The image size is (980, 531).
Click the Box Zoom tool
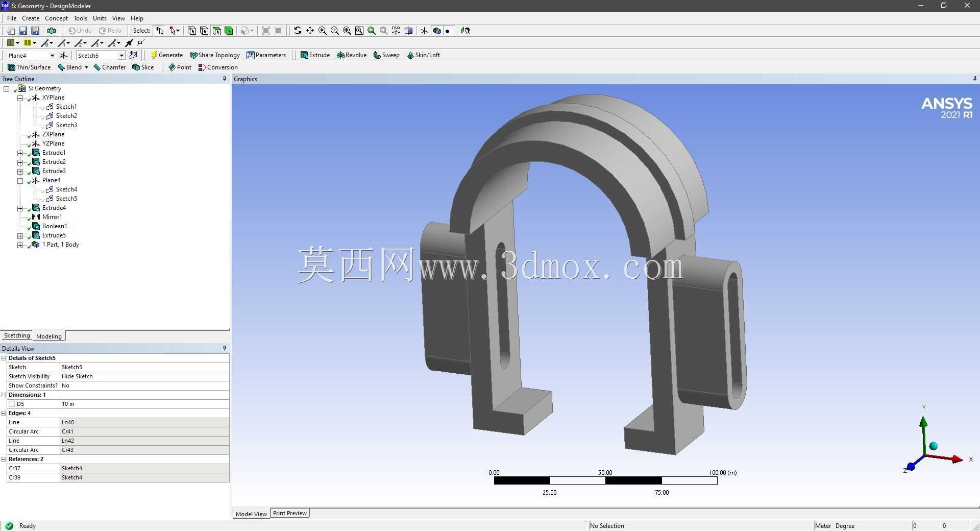335,31
